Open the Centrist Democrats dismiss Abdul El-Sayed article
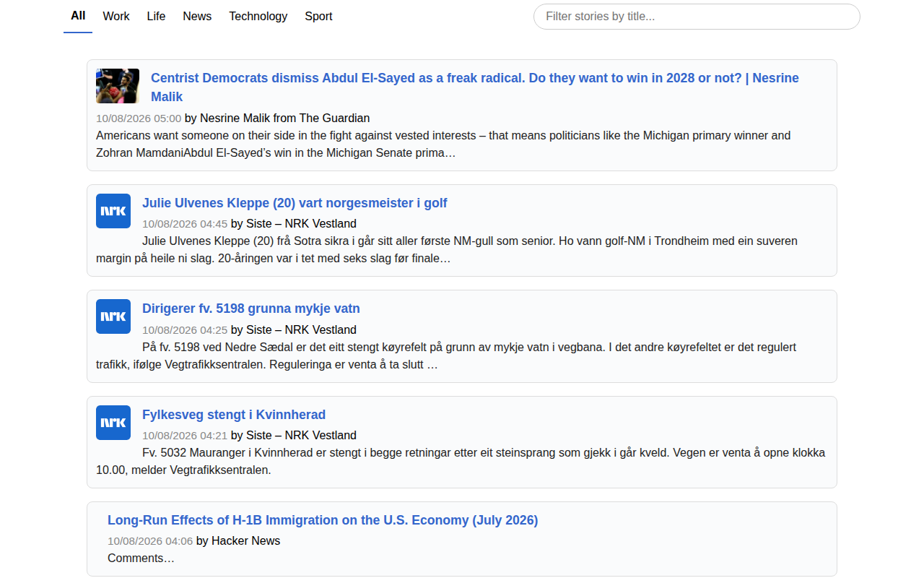The width and height of the screenshot is (924, 578). point(475,87)
